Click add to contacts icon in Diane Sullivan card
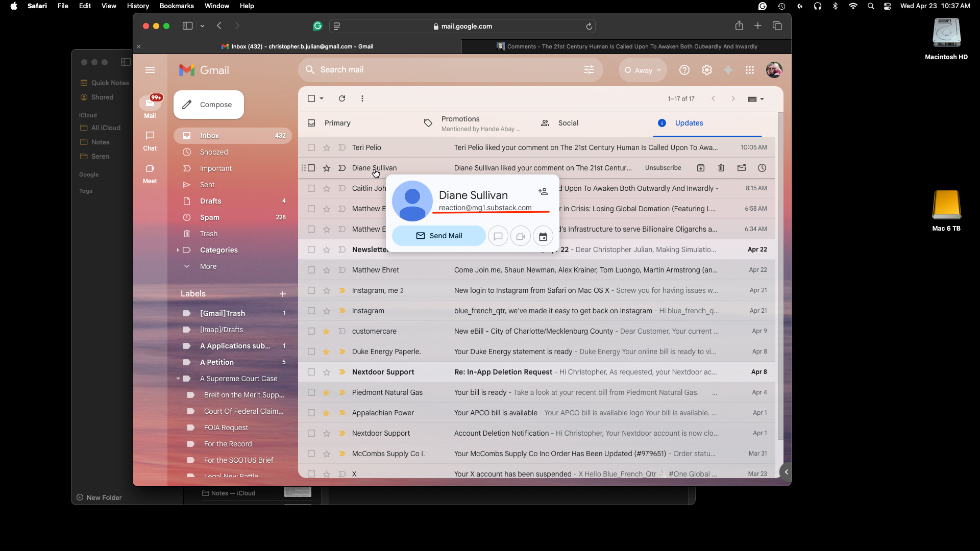Viewport: 980px width, 551px height. (543, 192)
